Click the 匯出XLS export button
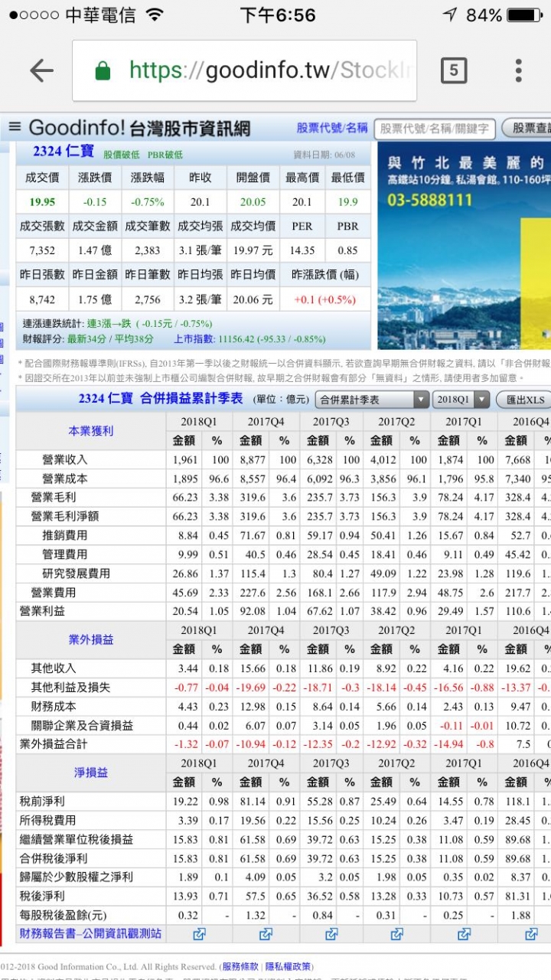This screenshot has height=980, width=551. click(523, 400)
